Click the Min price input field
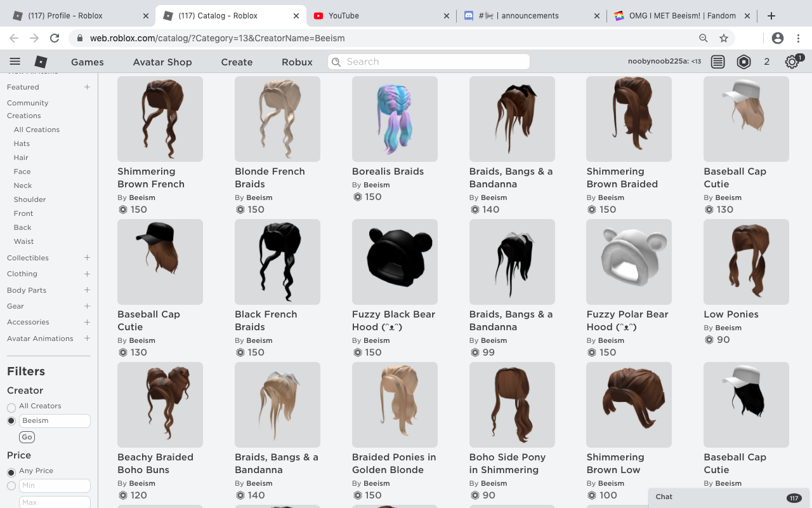 click(55, 486)
